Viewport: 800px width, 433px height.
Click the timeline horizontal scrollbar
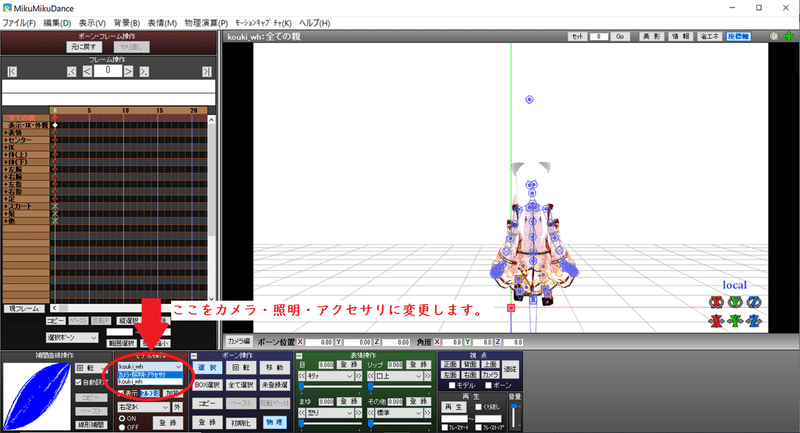pos(109,308)
